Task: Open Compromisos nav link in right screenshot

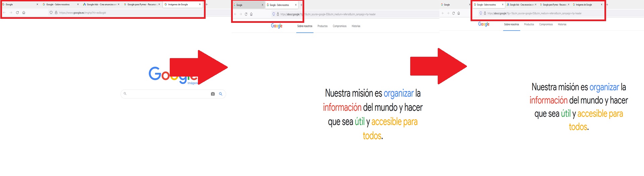Action: tap(546, 25)
